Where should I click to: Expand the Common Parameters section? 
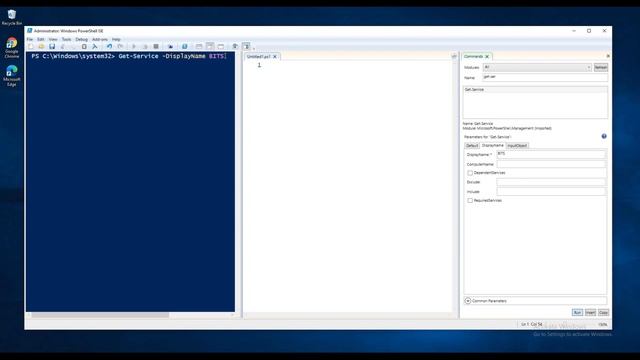pos(468,301)
